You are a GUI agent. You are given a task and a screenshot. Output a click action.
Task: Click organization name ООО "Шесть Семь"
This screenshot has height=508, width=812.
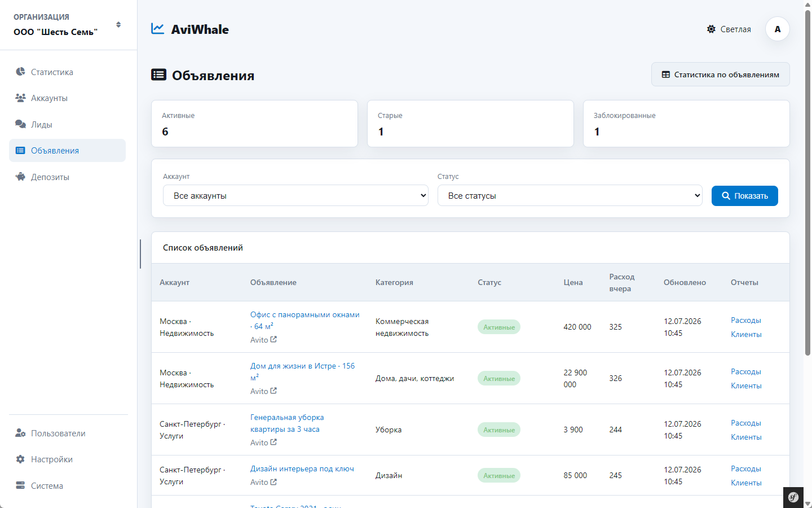pyautogui.click(x=55, y=32)
